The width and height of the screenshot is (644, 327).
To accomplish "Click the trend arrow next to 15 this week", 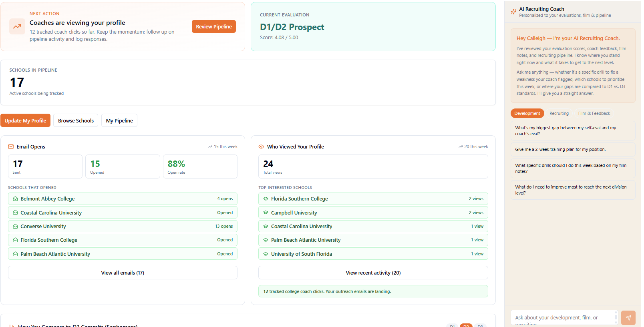I will pos(210,147).
